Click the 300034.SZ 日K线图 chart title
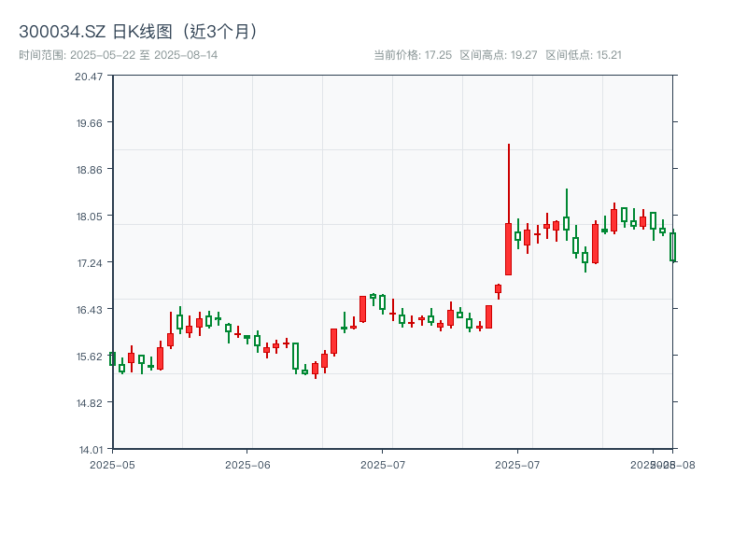Viewport: 747px width, 560px height. [138, 31]
